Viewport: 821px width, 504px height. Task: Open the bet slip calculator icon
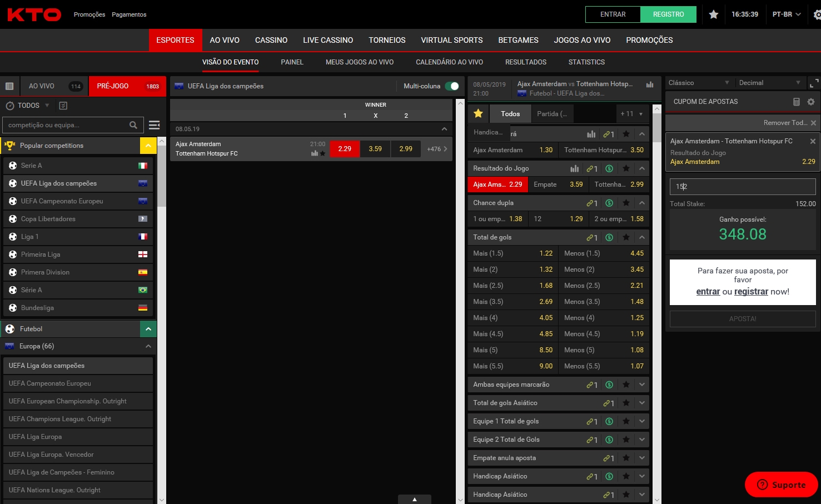click(x=796, y=102)
